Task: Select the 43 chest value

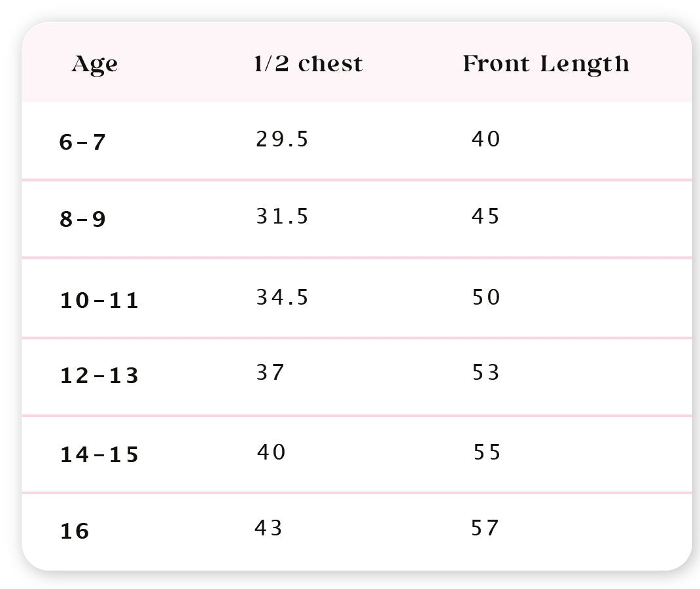Action: 269,528
